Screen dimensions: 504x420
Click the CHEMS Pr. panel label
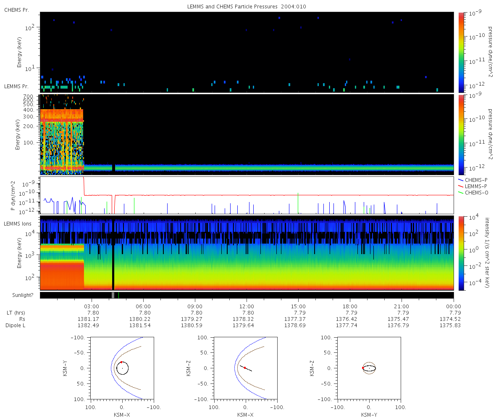click(16, 10)
